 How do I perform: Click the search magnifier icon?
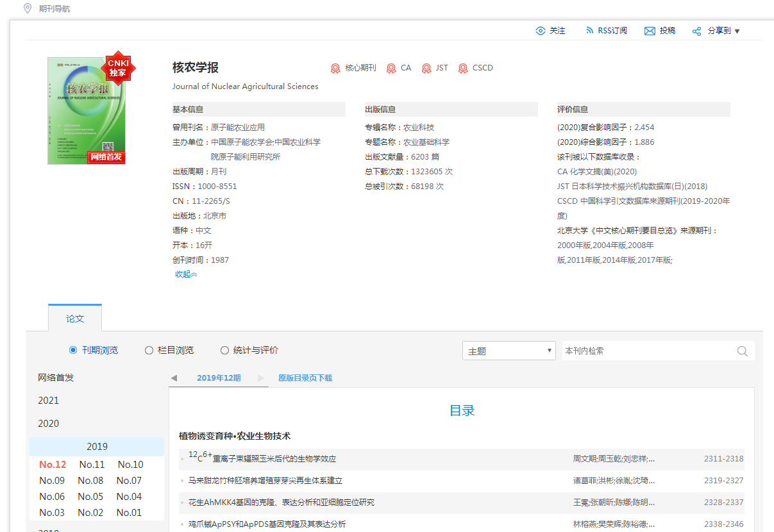click(x=743, y=351)
